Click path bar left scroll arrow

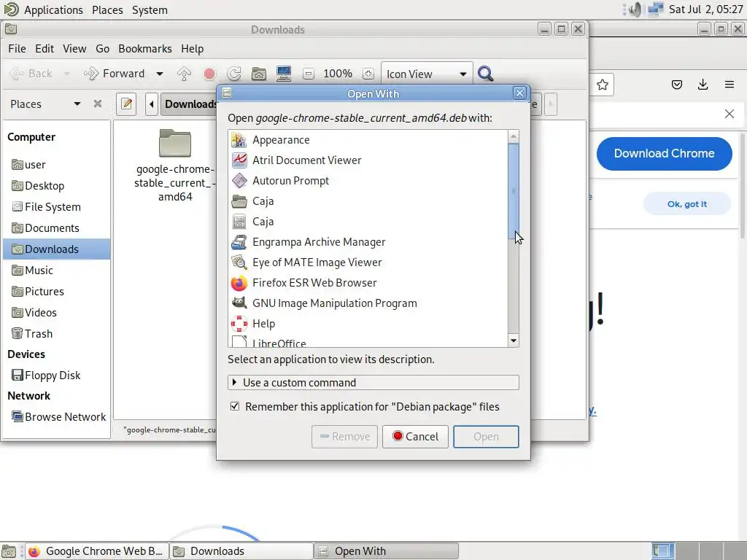tap(152, 104)
